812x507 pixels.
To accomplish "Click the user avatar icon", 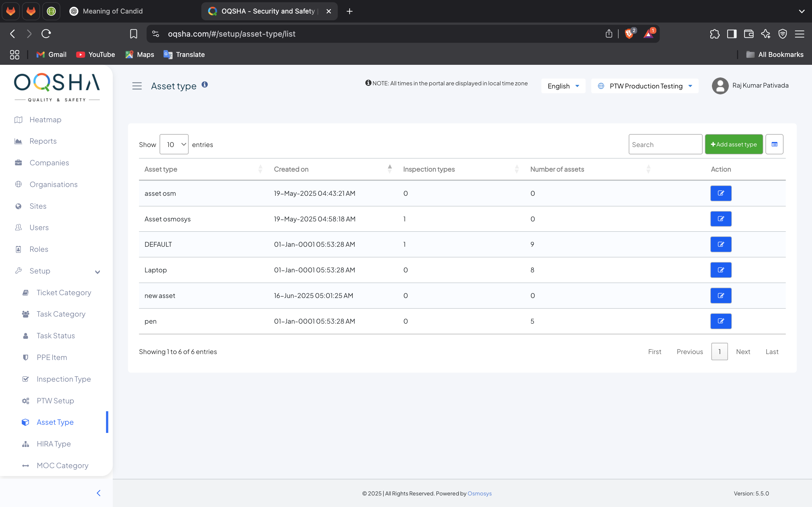I will (720, 86).
